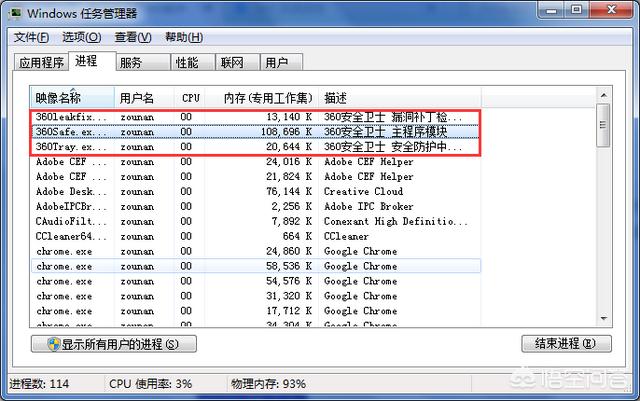Click the 结束进程(E) button
640x401 pixels.
(567, 344)
